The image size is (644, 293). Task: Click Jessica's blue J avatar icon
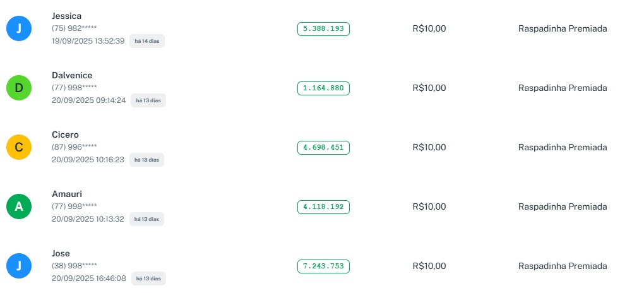[19, 28]
